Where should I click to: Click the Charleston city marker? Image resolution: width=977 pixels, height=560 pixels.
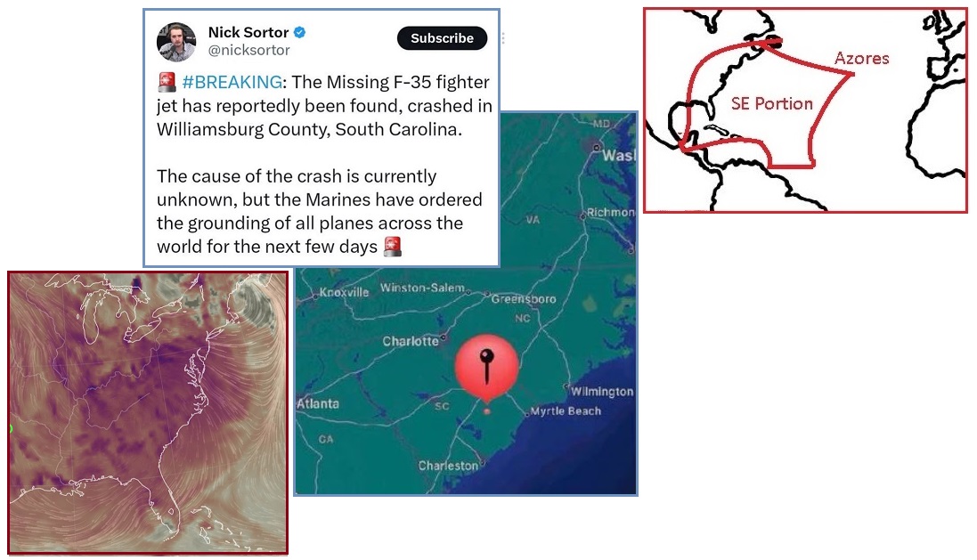coord(482,463)
